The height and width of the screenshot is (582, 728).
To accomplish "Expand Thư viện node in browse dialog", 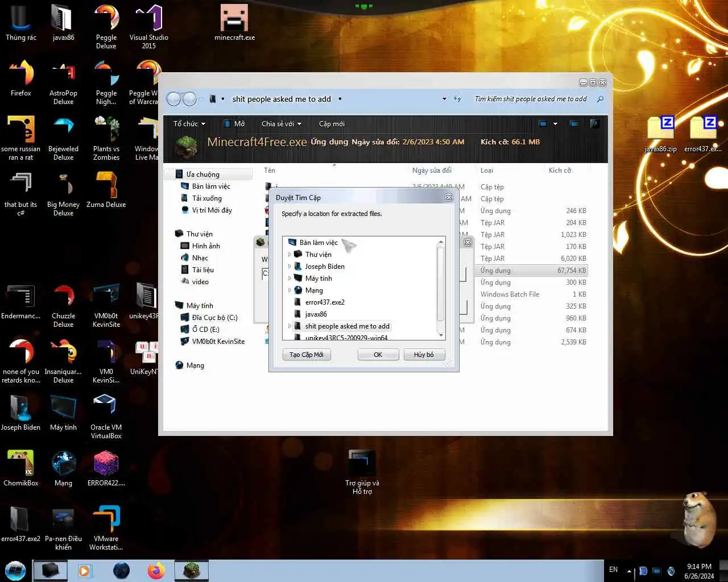I will pyautogui.click(x=289, y=255).
